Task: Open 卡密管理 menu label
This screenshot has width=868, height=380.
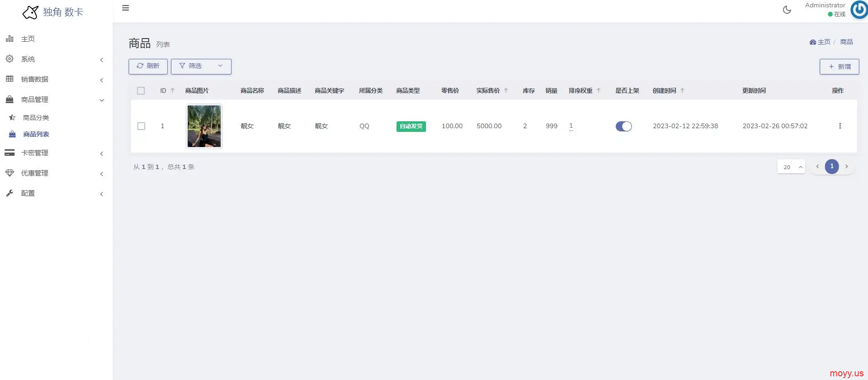Action: click(x=34, y=153)
